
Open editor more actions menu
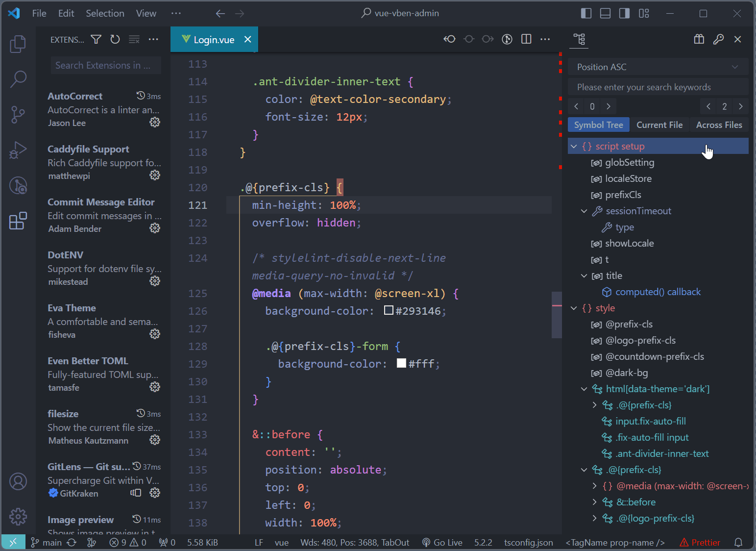[545, 39]
